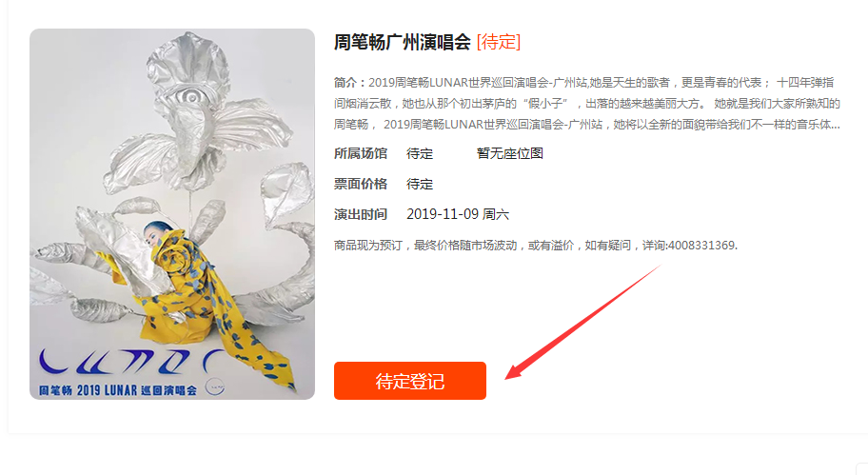Select the 2019-11-09 周六 show date

[458, 214]
